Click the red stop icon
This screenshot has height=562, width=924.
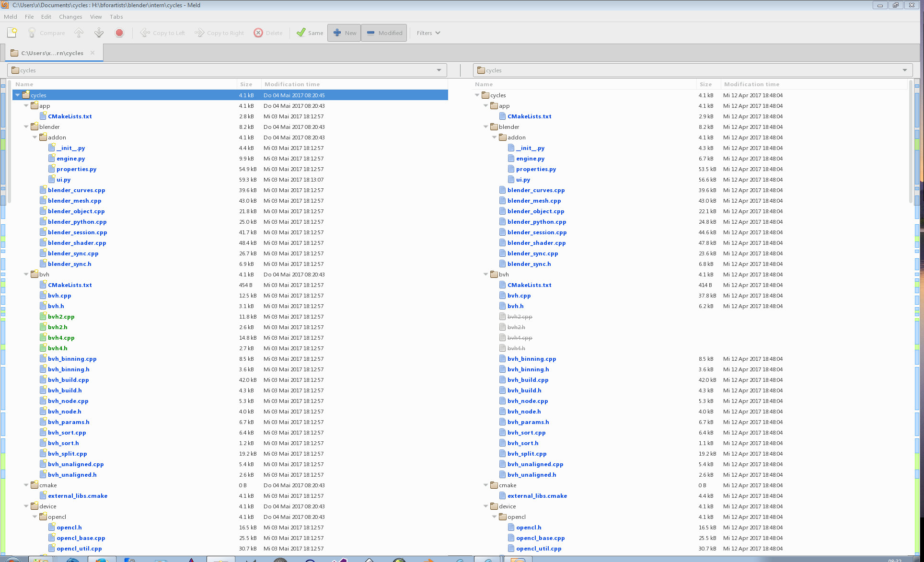(119, 33)
